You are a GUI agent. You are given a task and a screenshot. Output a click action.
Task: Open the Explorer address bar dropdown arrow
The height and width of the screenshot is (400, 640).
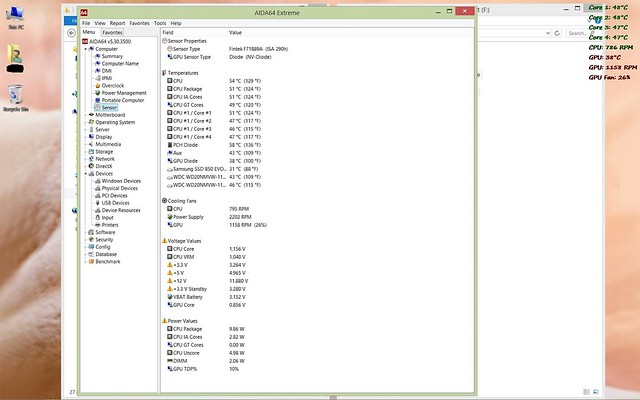(x=548, y=33)
